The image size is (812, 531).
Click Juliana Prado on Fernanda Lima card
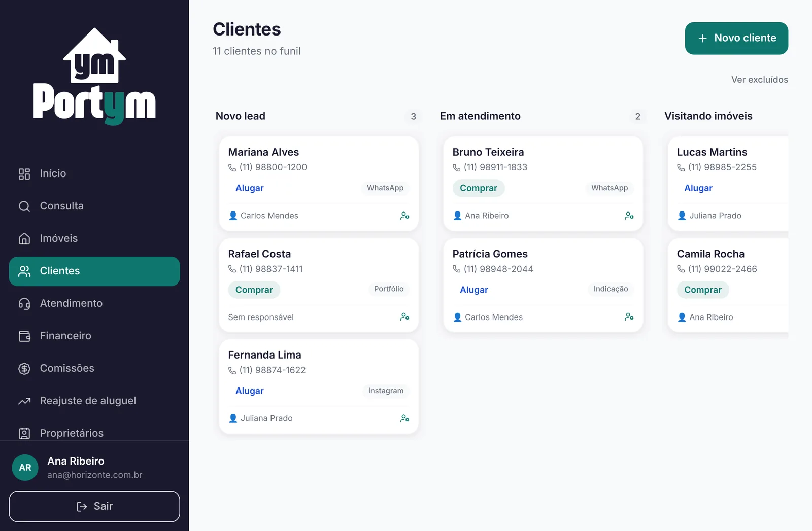[266, 418]
